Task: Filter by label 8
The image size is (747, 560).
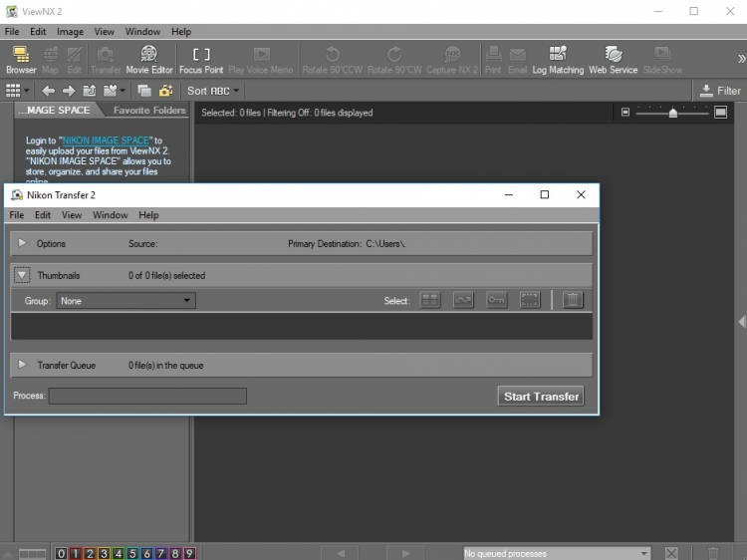Action: [175, 553]
